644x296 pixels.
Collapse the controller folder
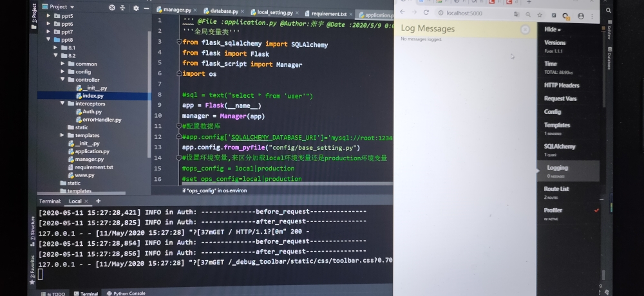click(x=62, y=80)
